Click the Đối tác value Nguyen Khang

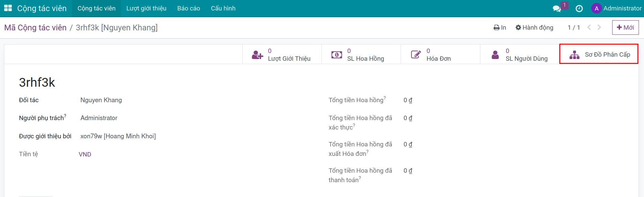coord(101,100)
